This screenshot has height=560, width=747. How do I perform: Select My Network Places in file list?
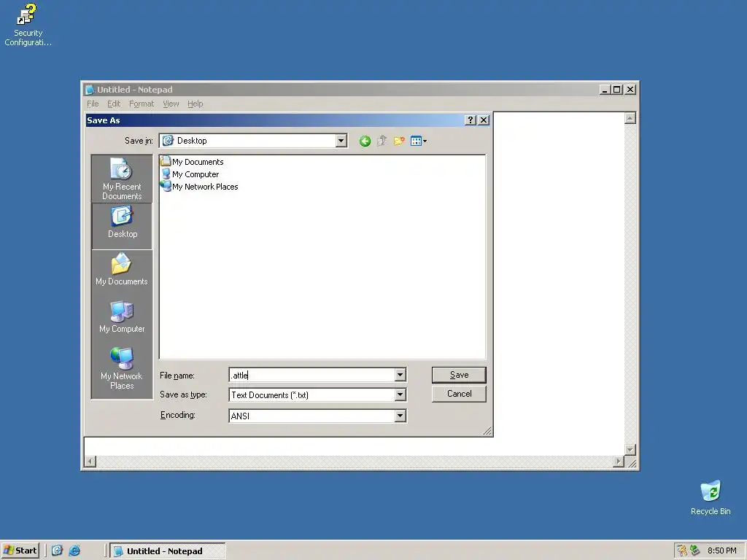pos(200,187)
